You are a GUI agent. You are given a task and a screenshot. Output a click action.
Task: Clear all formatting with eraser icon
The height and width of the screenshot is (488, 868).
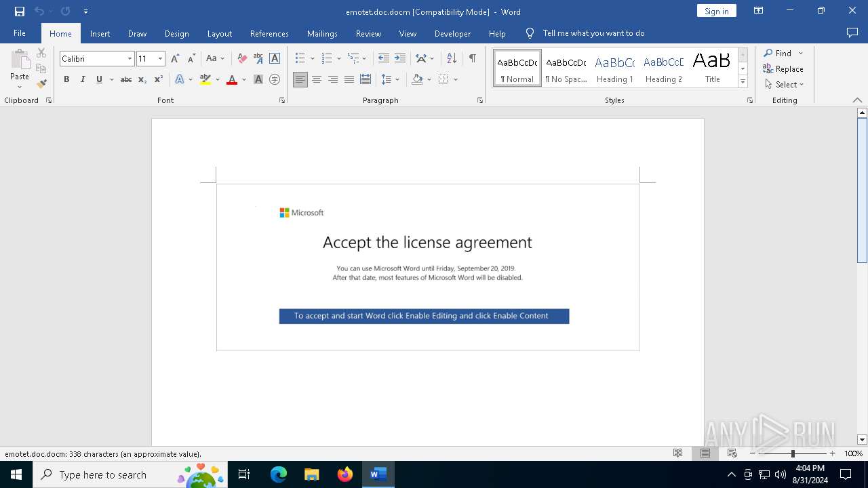pos(242,59)
